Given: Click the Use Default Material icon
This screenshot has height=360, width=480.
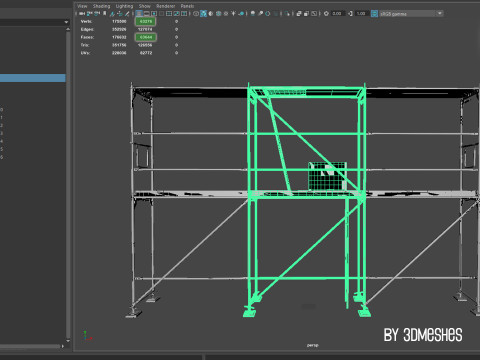Looking at the screenshot, I should [211, 14].
